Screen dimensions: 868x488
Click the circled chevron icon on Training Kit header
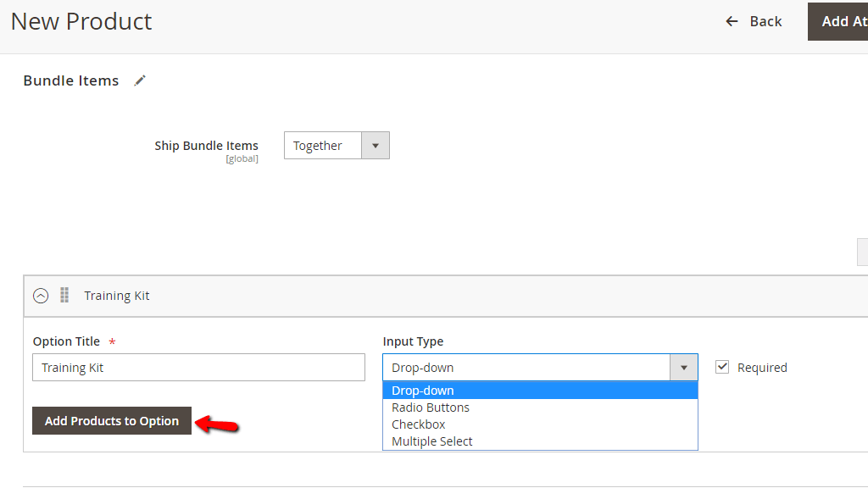click(x=40, y=295)
